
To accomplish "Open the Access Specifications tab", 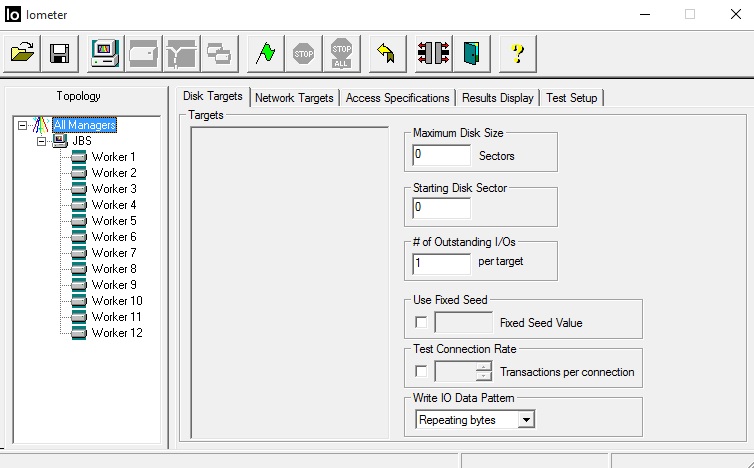I will click(x=397, y=98).
